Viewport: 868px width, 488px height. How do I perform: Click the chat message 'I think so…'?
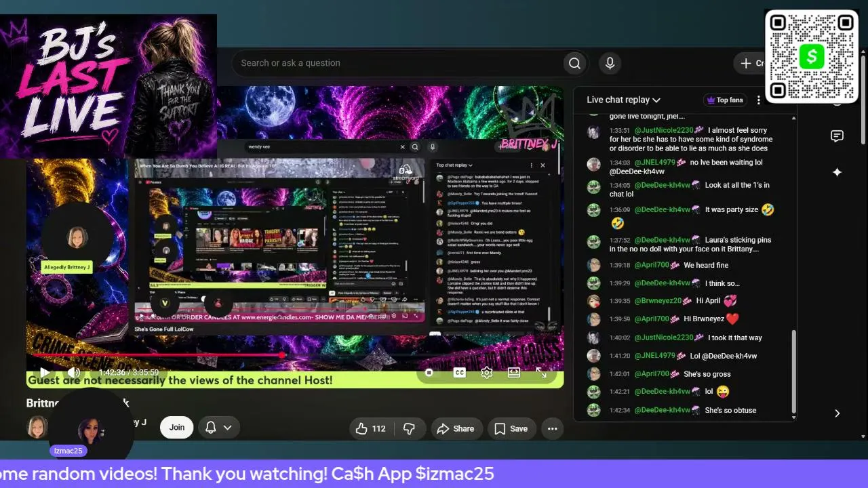722,283
